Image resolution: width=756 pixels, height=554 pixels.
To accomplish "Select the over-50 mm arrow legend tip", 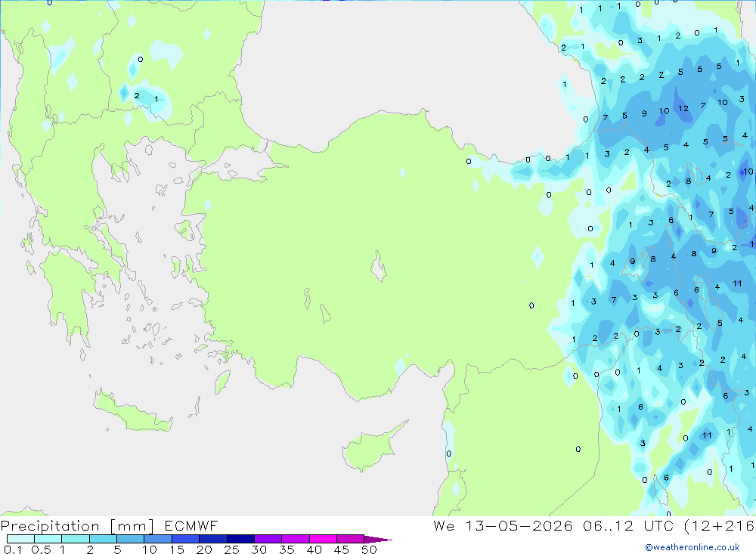I will [378, 539].
